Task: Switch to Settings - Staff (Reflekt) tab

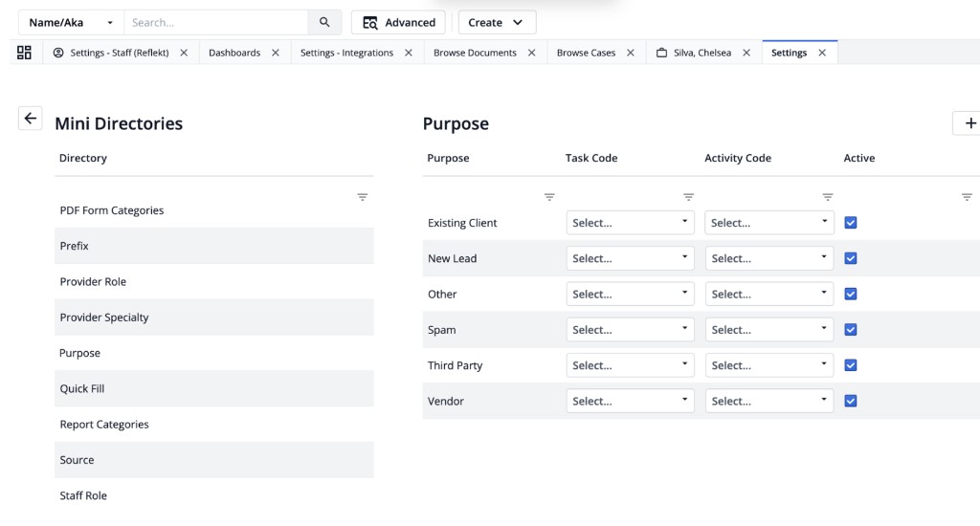Action: tap(120, 54)
